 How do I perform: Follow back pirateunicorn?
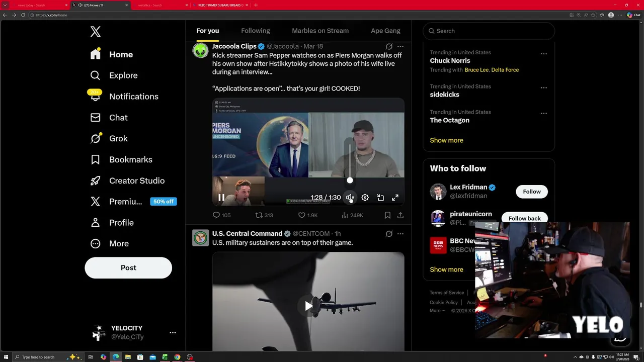pos(525,218)
